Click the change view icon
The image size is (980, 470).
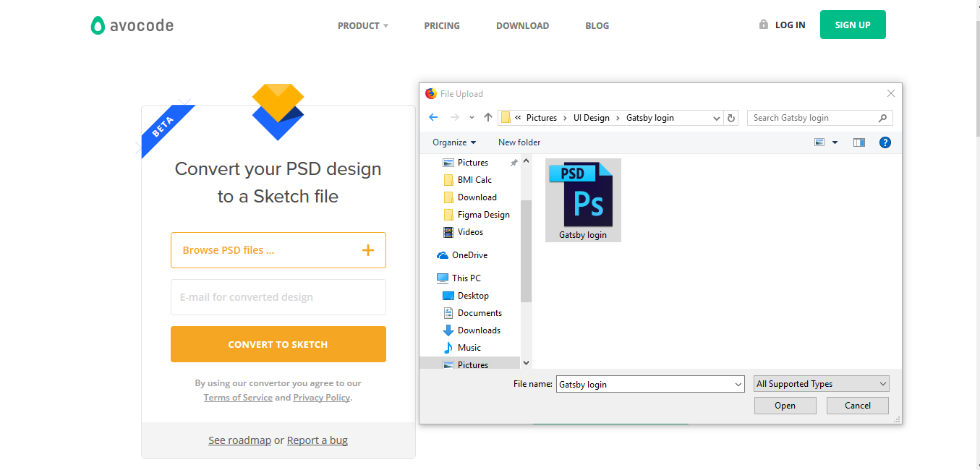[x=819, y=142]
